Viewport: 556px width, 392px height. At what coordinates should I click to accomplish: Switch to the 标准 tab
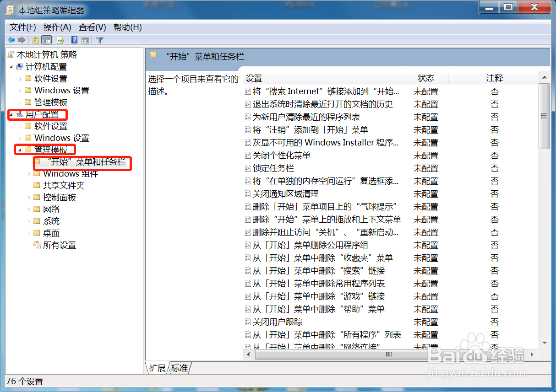[x=180, y=367]
